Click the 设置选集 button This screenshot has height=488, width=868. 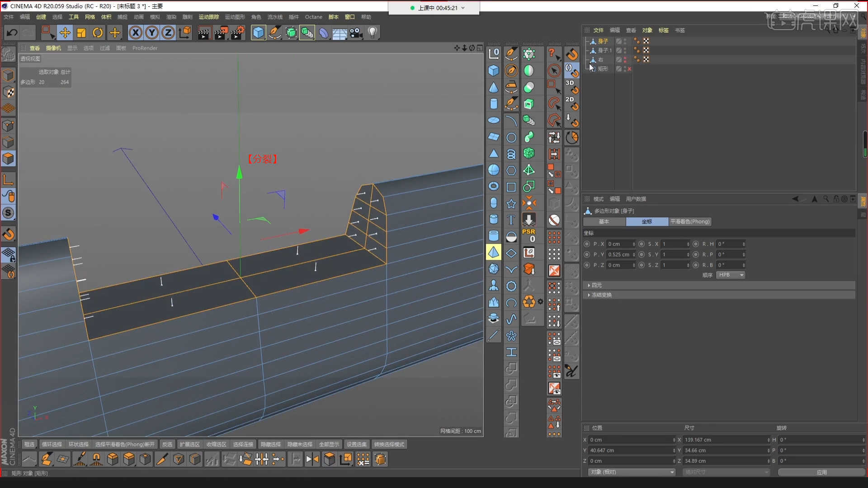tap(357, 445)
